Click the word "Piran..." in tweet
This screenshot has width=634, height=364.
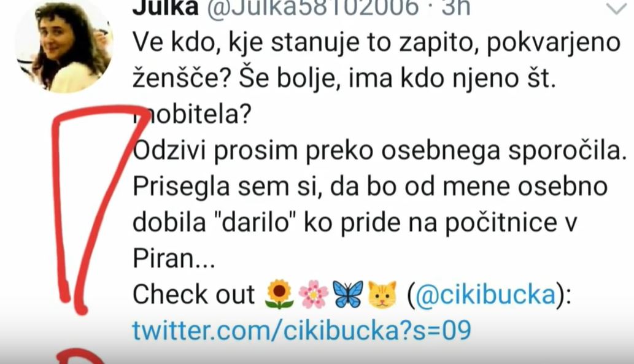click(x=174, y=258)
